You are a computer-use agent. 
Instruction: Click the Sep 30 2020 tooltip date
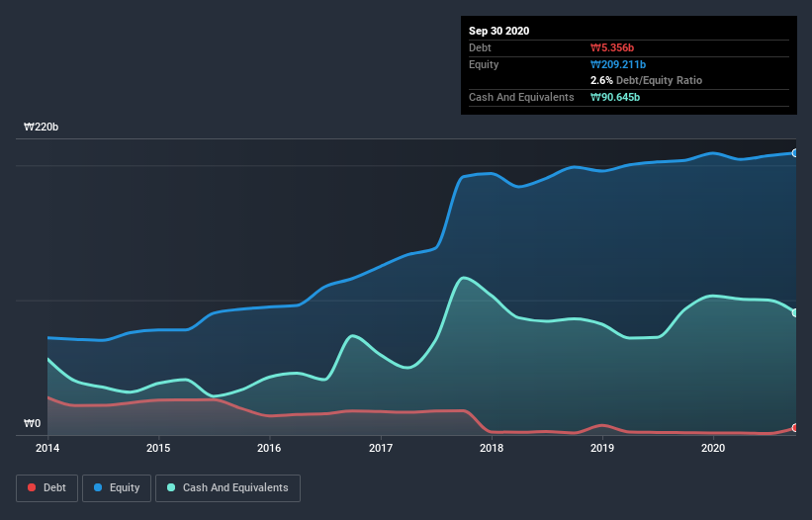pyautogui.click(x=498, y=31)
